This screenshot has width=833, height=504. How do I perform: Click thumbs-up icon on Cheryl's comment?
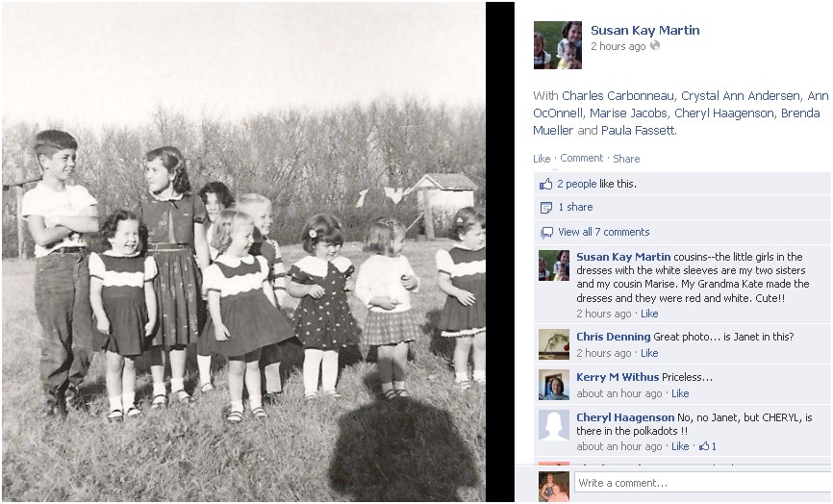(x=704, y=446)
